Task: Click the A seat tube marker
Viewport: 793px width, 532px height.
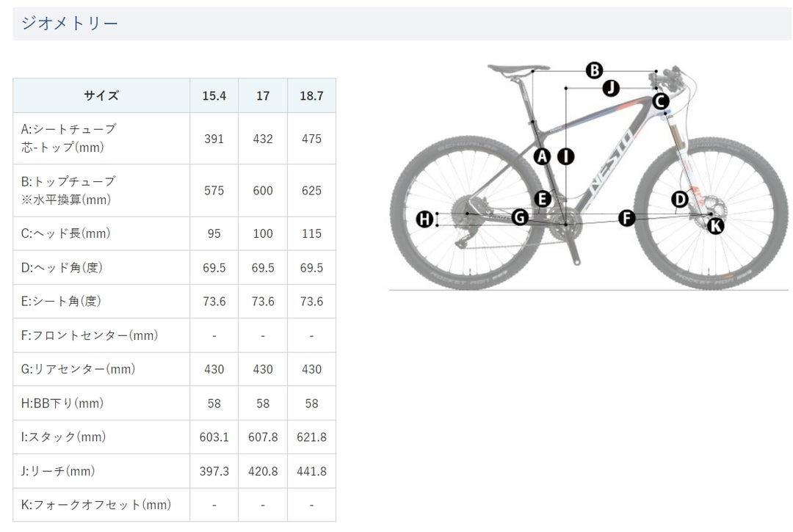Action: point(542,156)
